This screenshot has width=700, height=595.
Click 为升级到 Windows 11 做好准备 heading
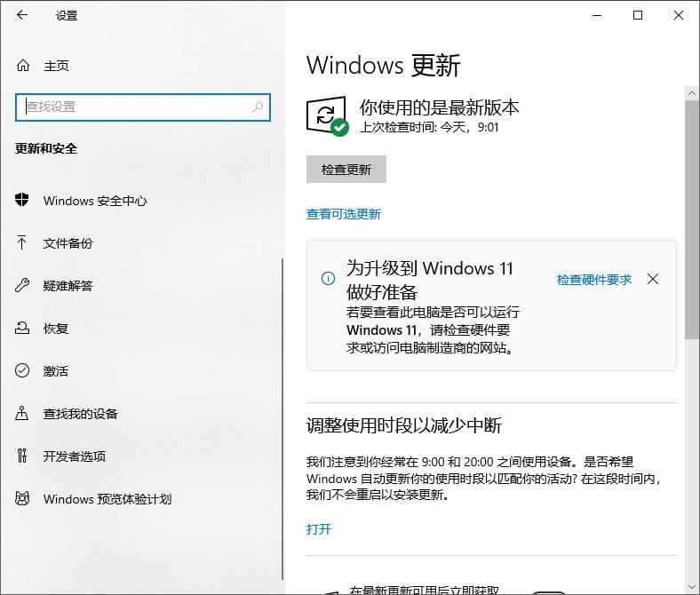pos(429,281)
